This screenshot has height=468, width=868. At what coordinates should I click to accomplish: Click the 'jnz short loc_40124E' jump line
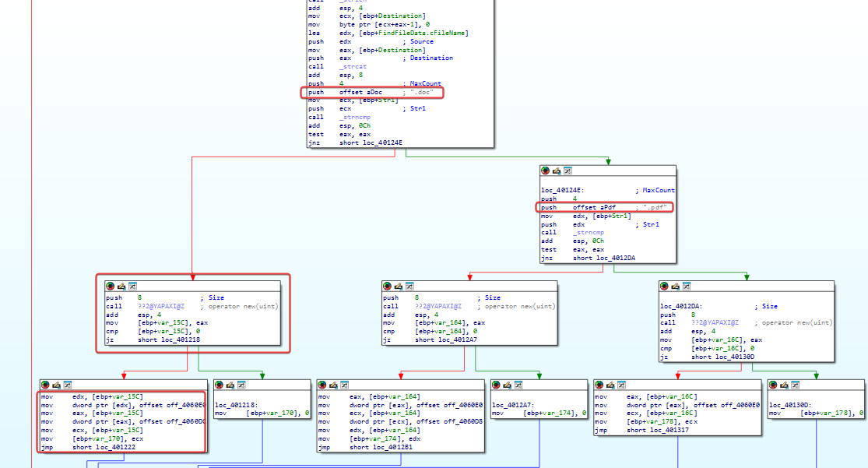pos(356,143)
